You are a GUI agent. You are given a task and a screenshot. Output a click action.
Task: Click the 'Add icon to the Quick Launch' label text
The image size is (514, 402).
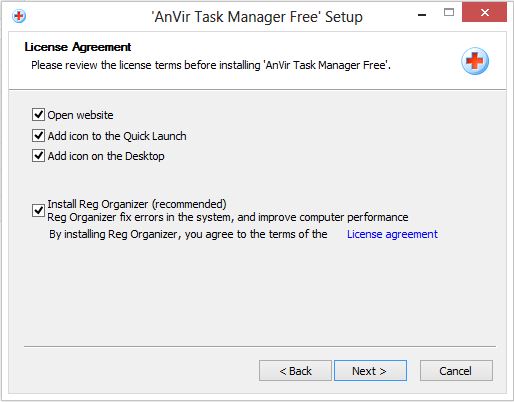pos(117,136)
